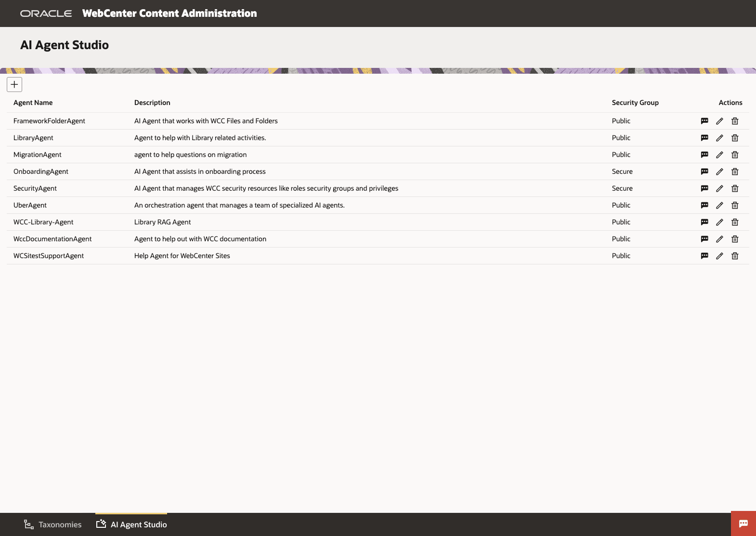756x536 pixels.
Task: Click the Oracle logo in header
Action: 46,13
